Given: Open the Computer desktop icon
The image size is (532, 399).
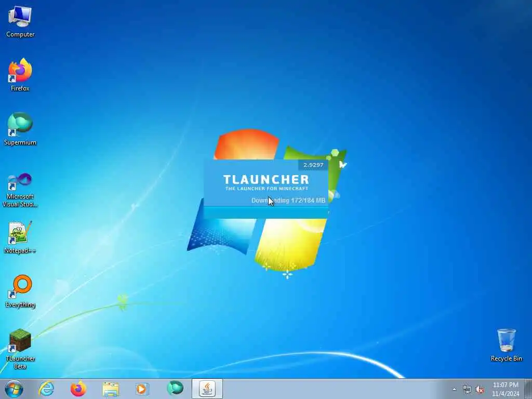Looking at the screenshot, I should (x=20, y=21).
